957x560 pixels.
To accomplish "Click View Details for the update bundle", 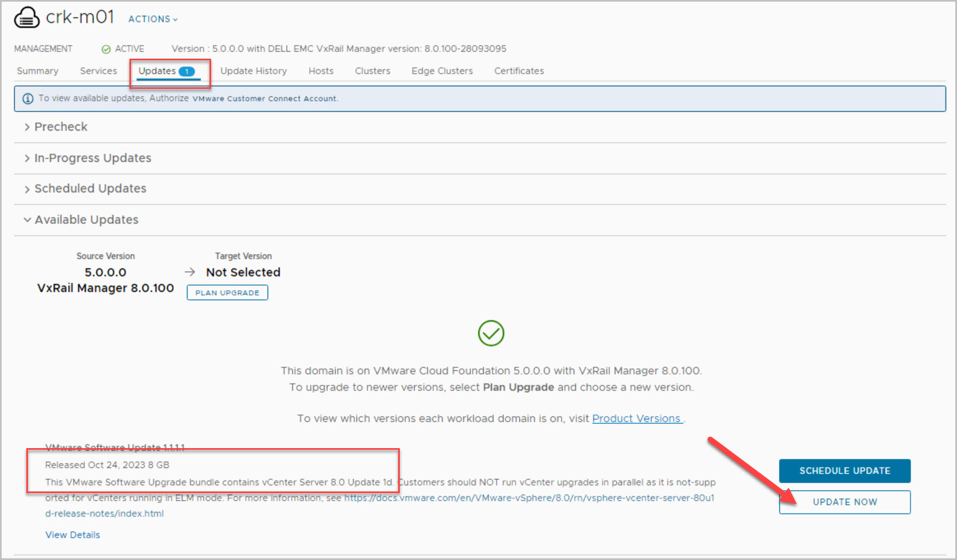I will [72, 535].
